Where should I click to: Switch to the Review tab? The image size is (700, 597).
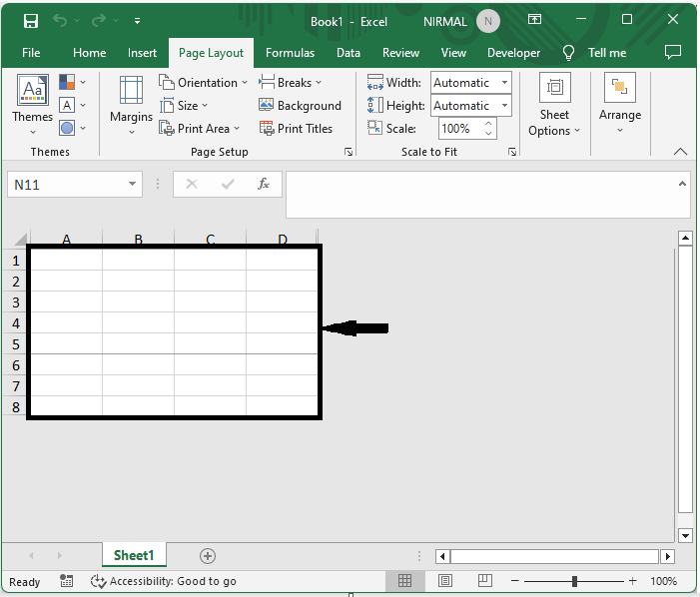[400, 53]
